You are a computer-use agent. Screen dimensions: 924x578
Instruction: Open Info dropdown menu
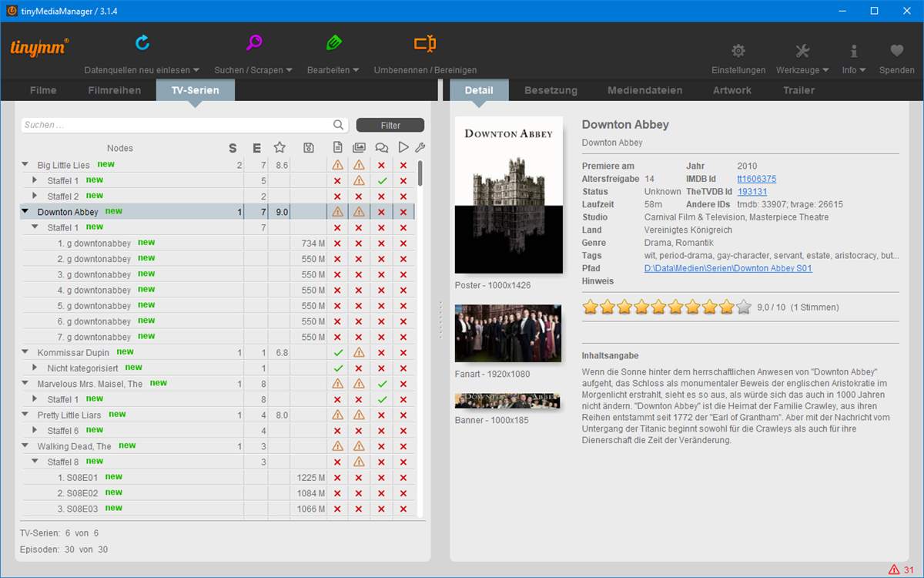coord(854,70)
